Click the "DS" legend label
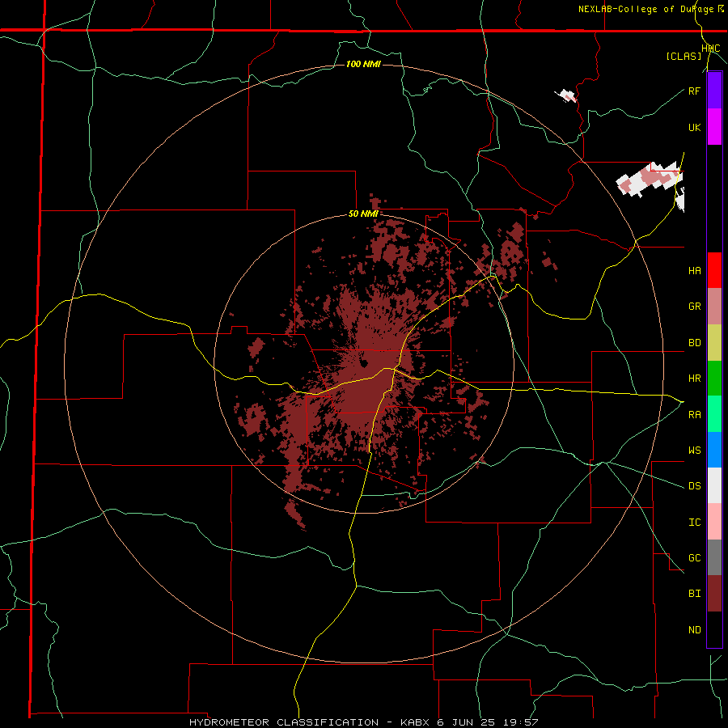This screenshot has width=728, height=728. (x=694, y=485)
